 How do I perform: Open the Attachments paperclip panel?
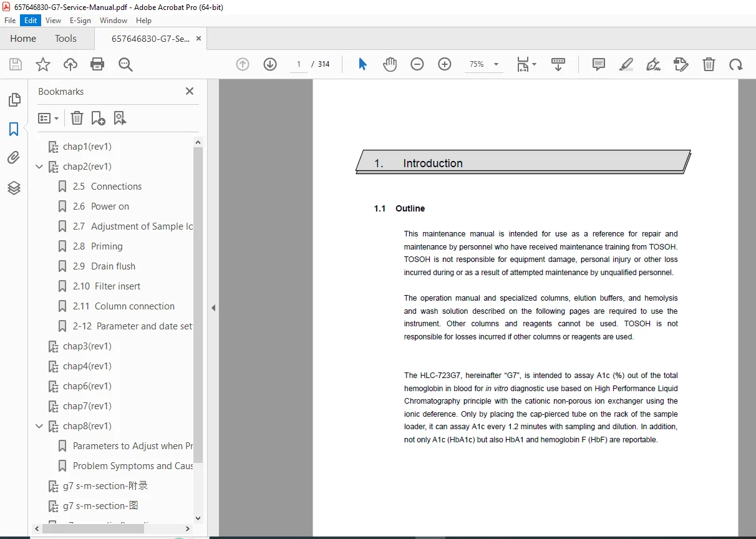(14, 158)
